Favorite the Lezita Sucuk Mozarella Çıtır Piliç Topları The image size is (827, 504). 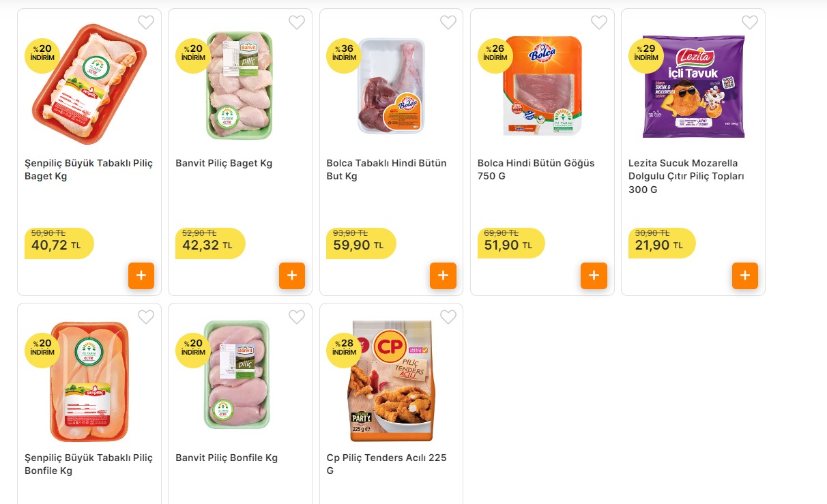point(750,22)
